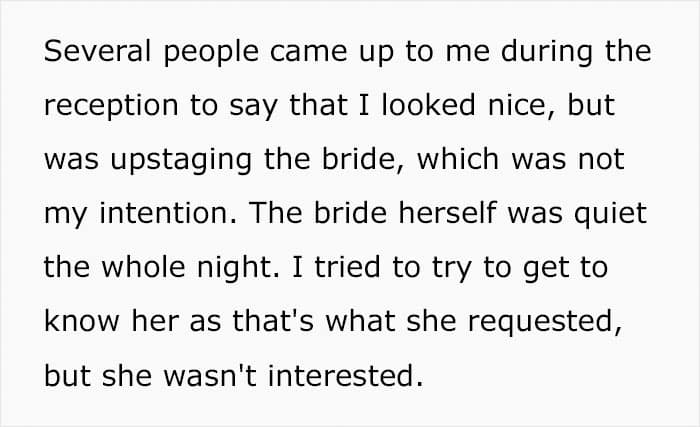700x427 pixels.
Task: Click the word "requested" in the sixth line
Action: pos(540,323)
